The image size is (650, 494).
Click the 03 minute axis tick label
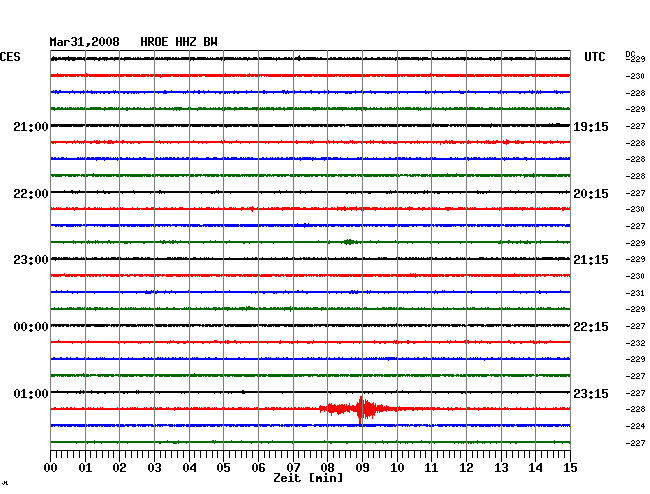[x=154, y=467]
